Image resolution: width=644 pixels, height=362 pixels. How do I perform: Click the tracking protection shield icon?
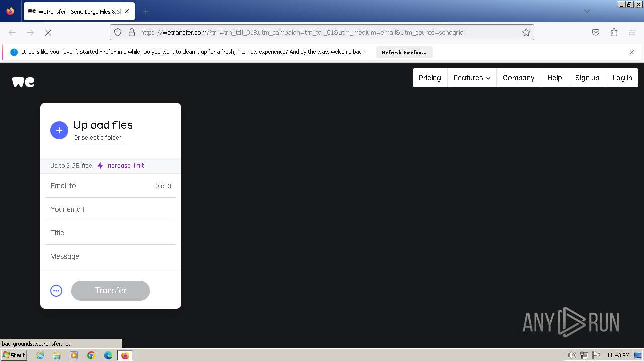click(x=118, y=32)
